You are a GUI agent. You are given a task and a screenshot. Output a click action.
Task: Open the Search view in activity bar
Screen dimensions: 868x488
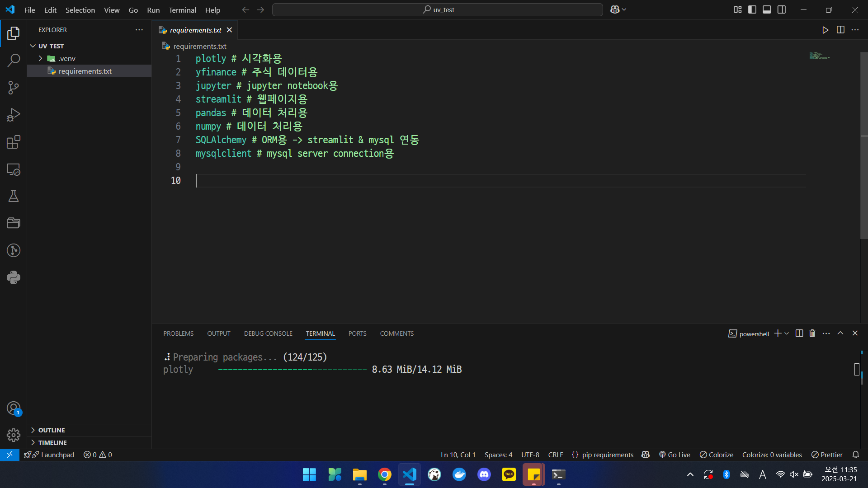tap(14, 60)
